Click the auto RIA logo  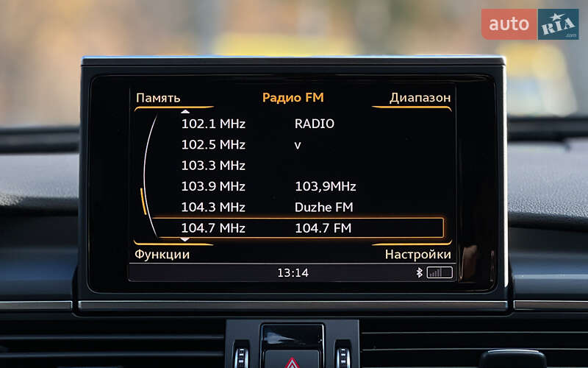tap(530, 24)
